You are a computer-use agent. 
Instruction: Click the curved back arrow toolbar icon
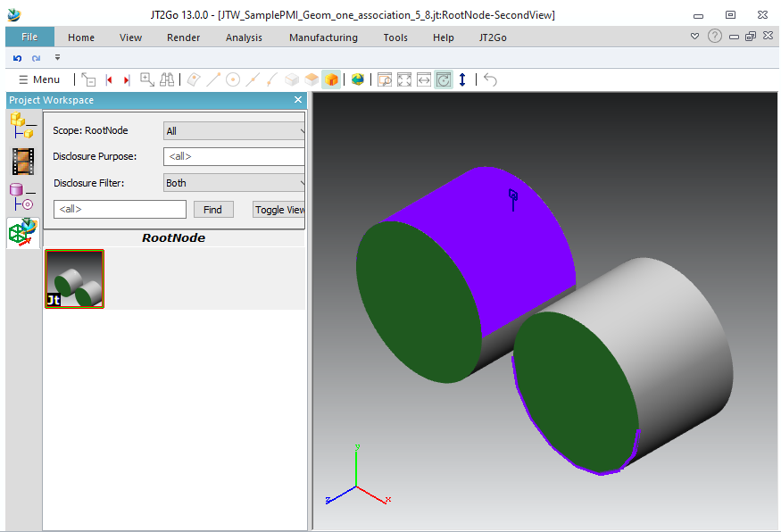[490, 79]
